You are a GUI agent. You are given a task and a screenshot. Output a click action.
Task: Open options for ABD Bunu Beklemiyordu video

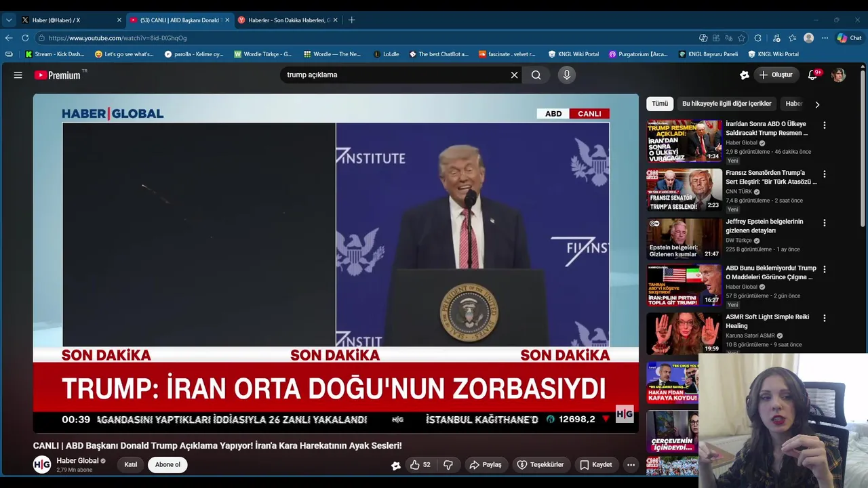(825, 269)
